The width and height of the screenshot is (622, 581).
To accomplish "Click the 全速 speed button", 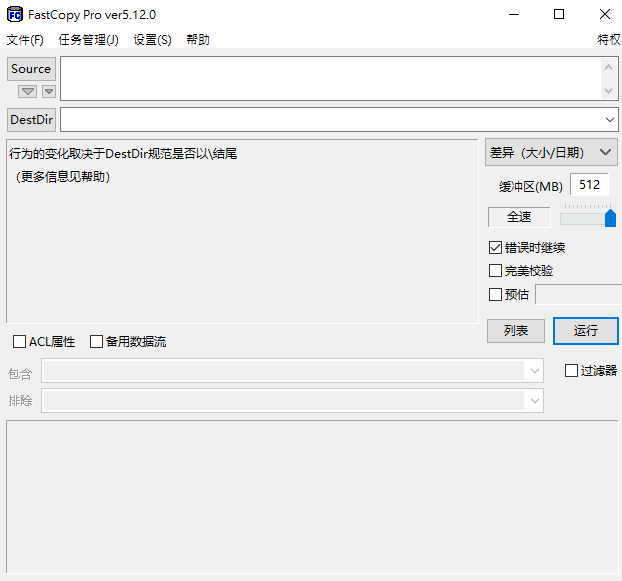I will point(519,217).
